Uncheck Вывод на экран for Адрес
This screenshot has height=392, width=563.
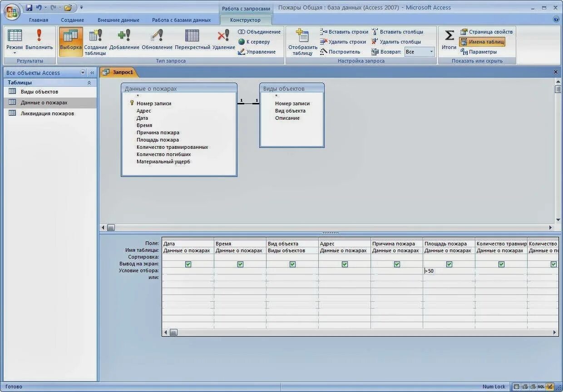345,264
